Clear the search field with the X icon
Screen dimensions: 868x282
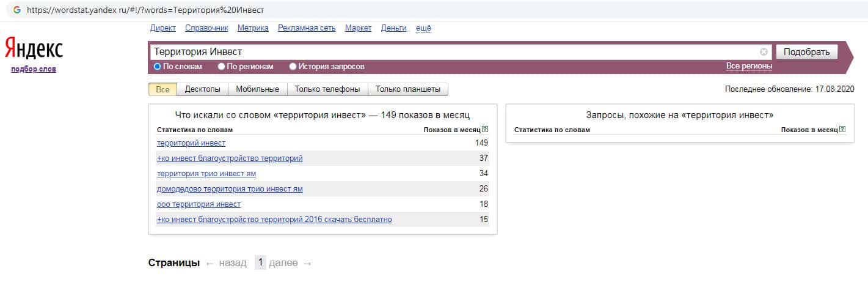(x=764, y=52)
